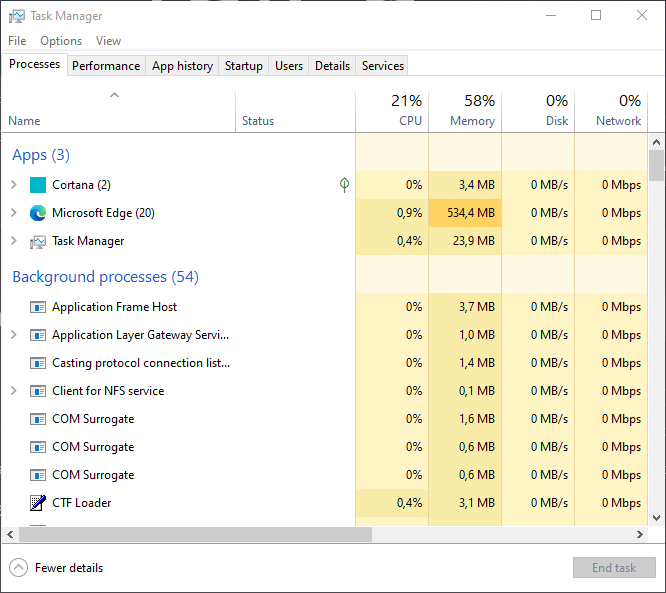Select the Task Manager row name in the Apps list
The width and height of the screenshot is (666, 593).
[88, 241]
